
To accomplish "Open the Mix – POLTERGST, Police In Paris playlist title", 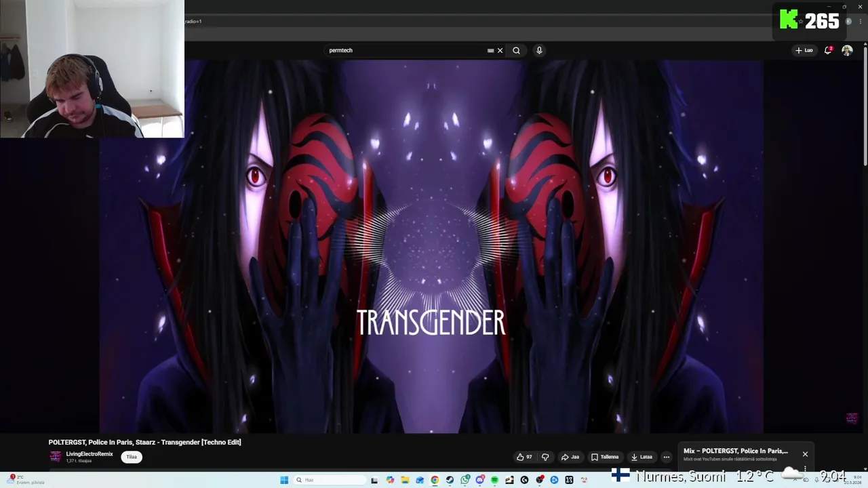I will (736, 451).
